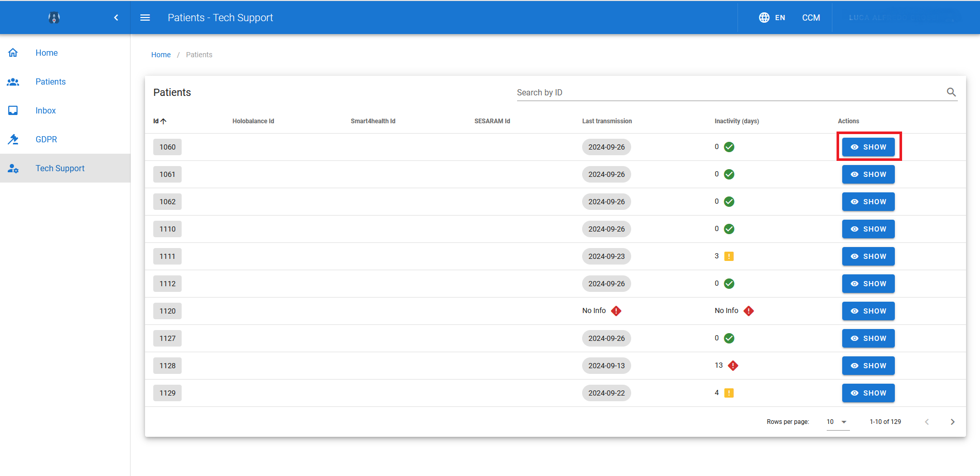
Task: Click the date chip 2024-09-23
Action: [606, 256]
